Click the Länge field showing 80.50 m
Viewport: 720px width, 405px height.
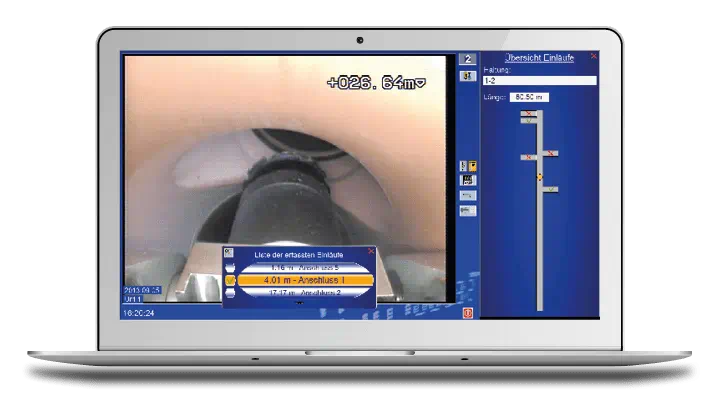coord(529,97)
